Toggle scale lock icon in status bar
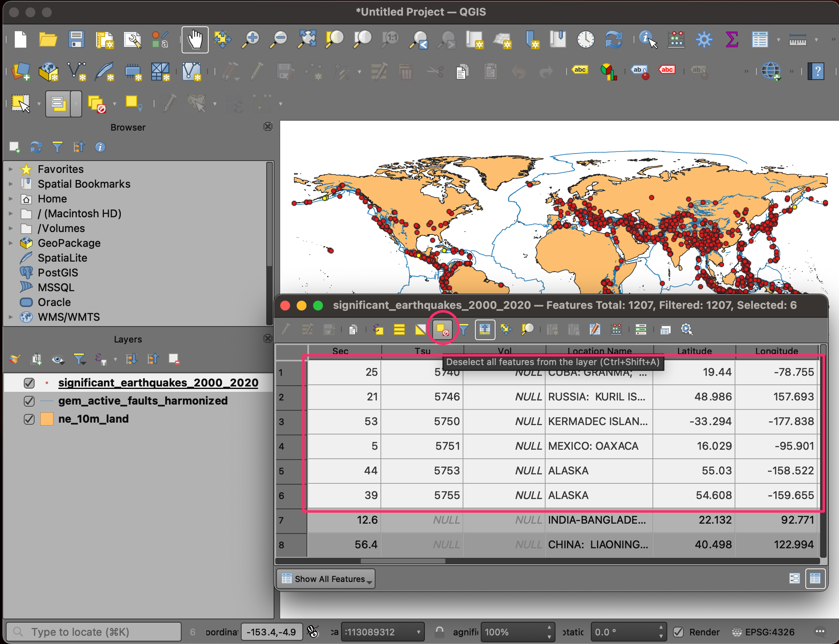Screen dimensions: 839x644 click(440, 631)
